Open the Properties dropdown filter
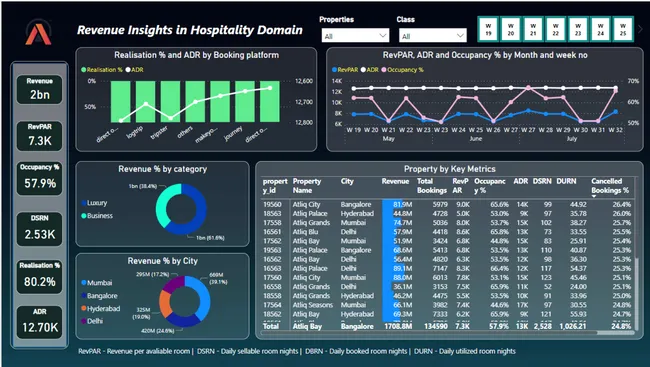 click(x=355, y=36)
